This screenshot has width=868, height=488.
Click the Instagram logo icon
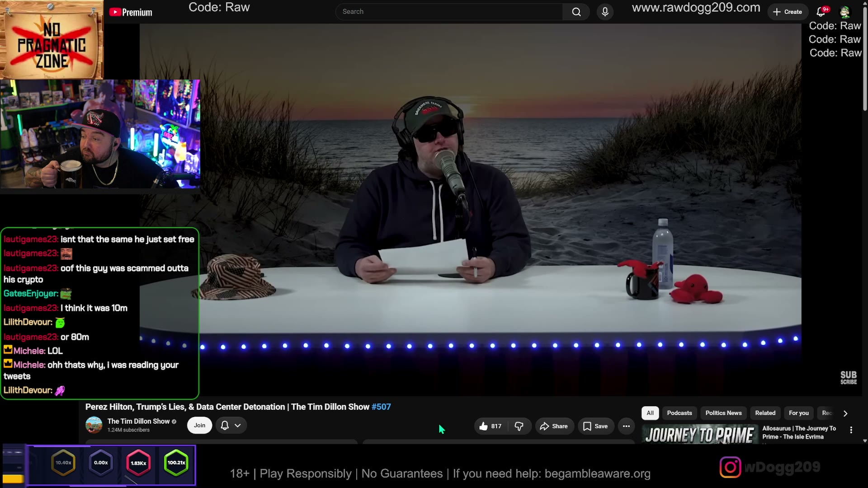tap(730, 467)
